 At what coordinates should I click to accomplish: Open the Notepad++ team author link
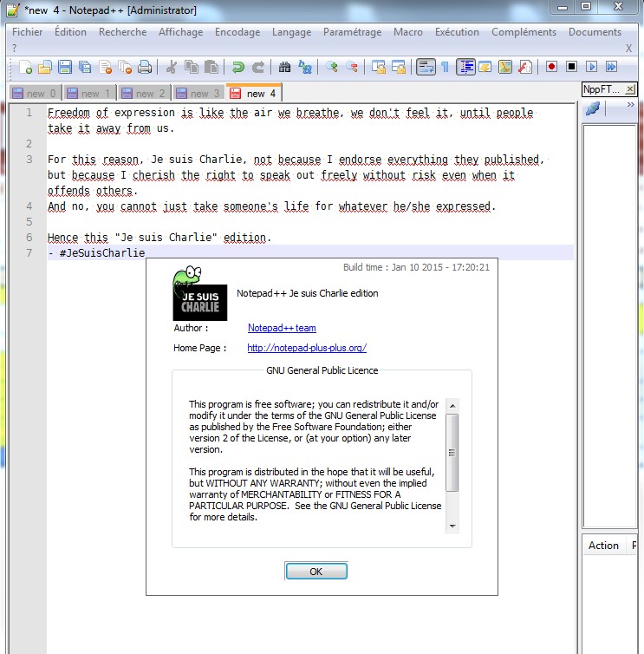(x=282, y=328)
